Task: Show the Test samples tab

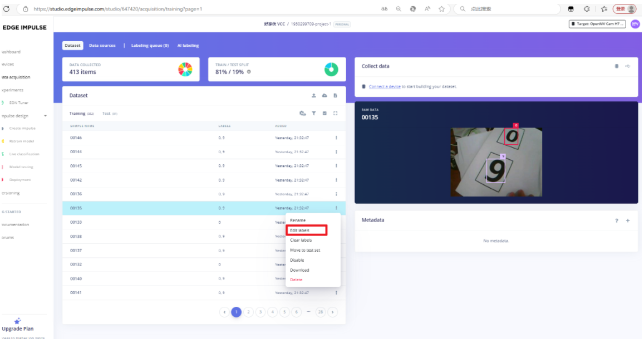Action: pyautogui.click(x=110, y=114)
